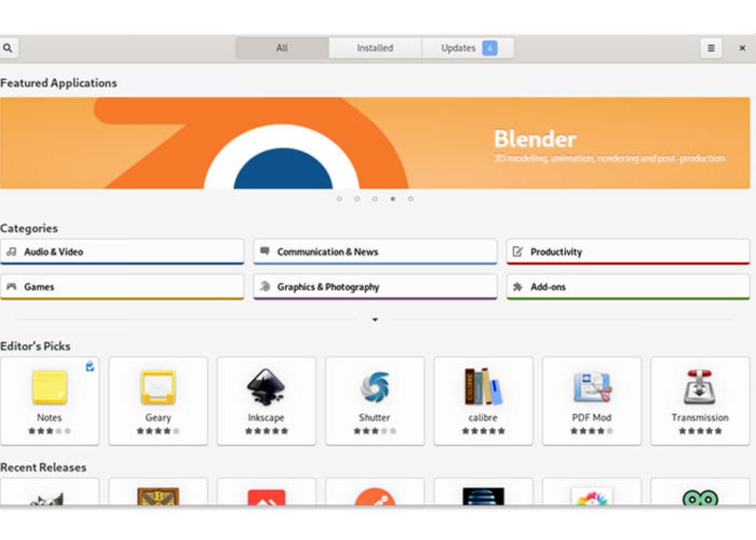Open the Geary mail app icon
The height and width of the screenshot is (540, 756).
pyautogui.click(x=158, y=387)
